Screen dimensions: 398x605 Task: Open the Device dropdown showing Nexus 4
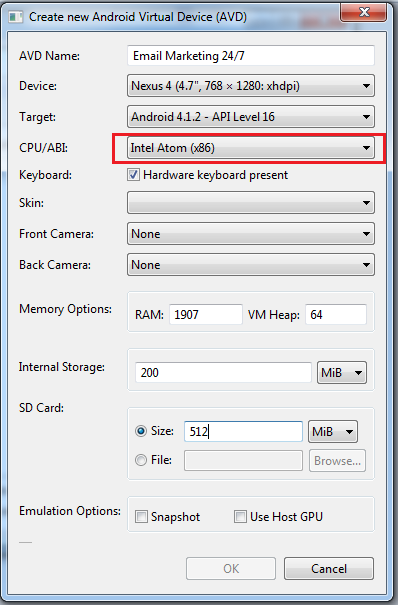click(x=251, y=86)
